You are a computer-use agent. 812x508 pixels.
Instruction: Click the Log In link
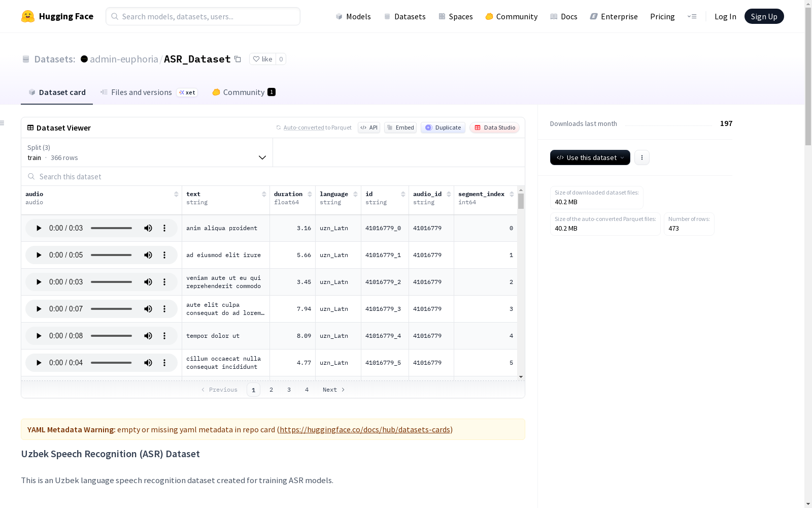725,16
